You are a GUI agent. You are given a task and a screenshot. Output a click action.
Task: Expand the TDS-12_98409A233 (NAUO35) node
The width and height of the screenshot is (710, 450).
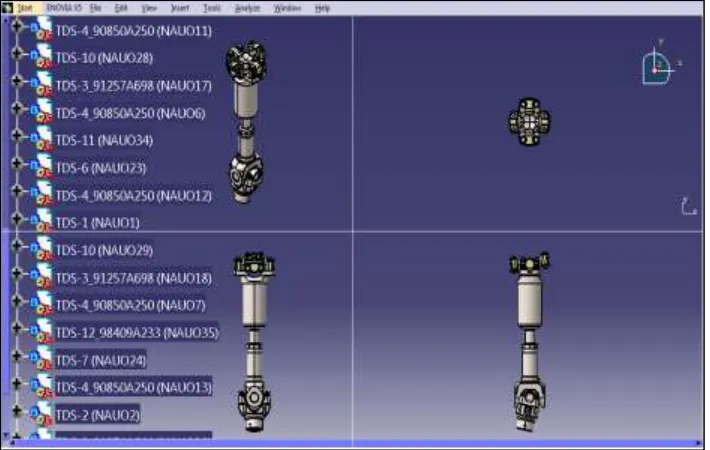coord(17,328)
